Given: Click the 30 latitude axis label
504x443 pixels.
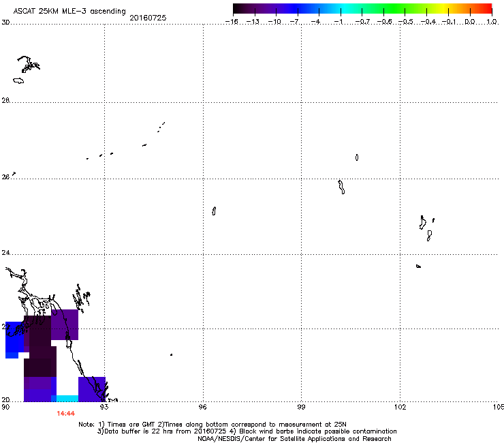Looking at the screenshot, I should [x=5, y=22].
